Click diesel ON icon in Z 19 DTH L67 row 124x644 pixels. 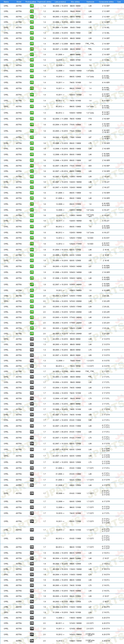(x=32, y=607)
